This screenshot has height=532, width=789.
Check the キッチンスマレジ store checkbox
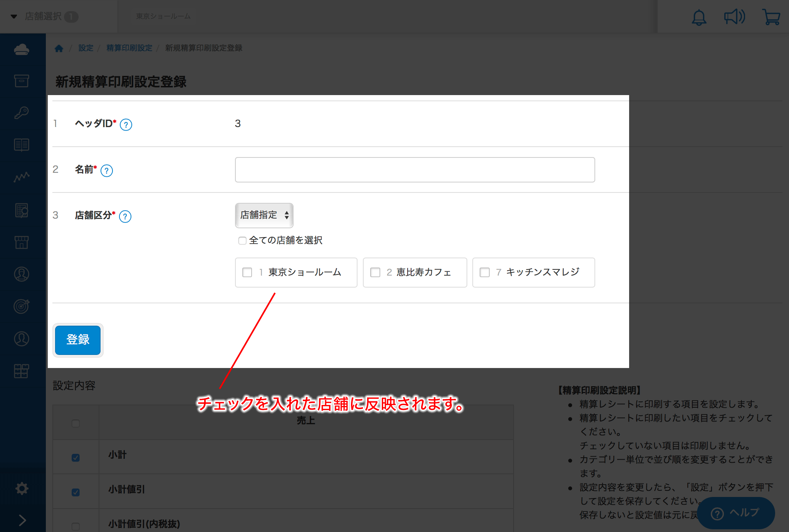[x=485, y=273]
